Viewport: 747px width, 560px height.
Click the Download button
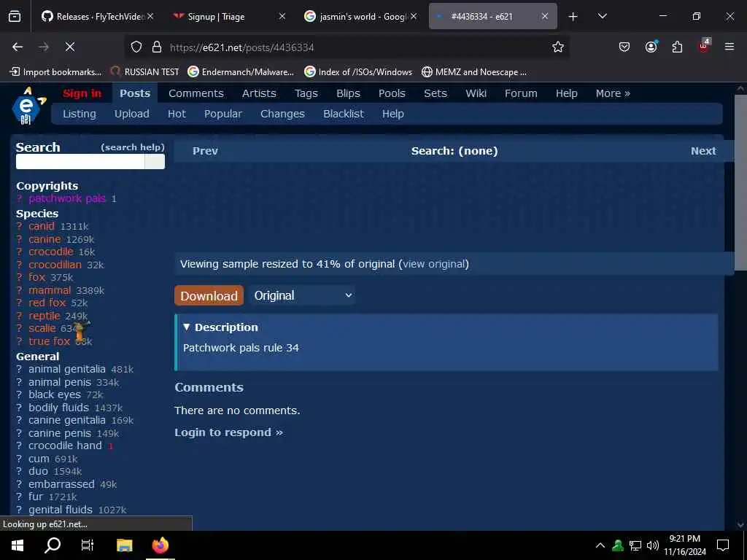tap(209, 296)
